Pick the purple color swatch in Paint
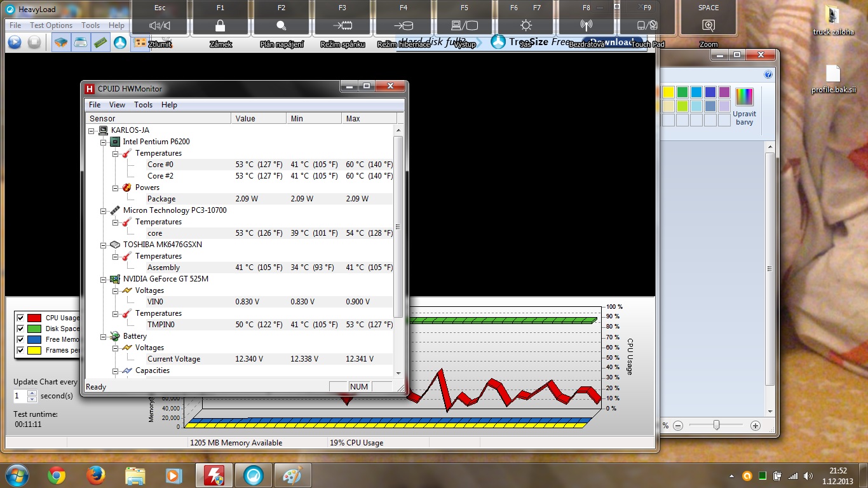This screenshot has width=868, height=488. point(724,92)
